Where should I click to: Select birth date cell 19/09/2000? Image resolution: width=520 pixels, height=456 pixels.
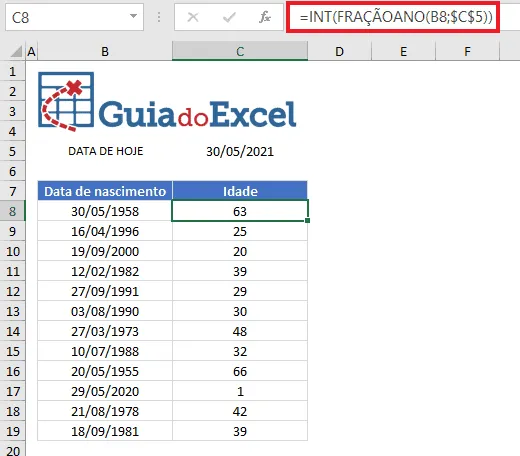click(105, 251)
